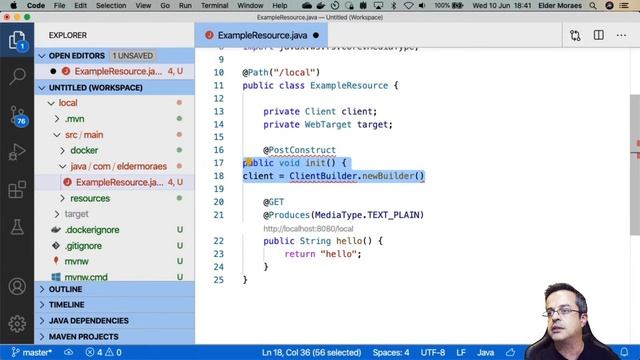The width and height of the screenshot is (640, 360).
Task: Place cursor on return "hello" line
Action: [x=323, y=254]
